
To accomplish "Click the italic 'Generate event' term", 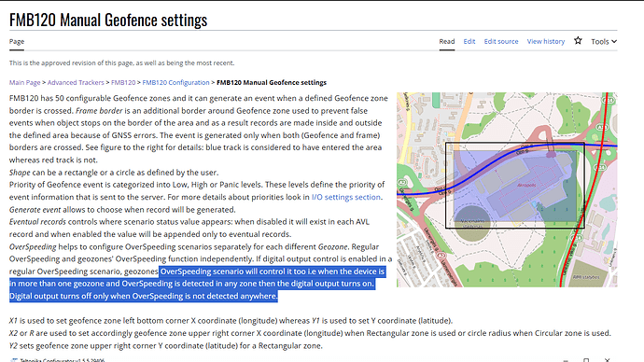I will (35, 210).
